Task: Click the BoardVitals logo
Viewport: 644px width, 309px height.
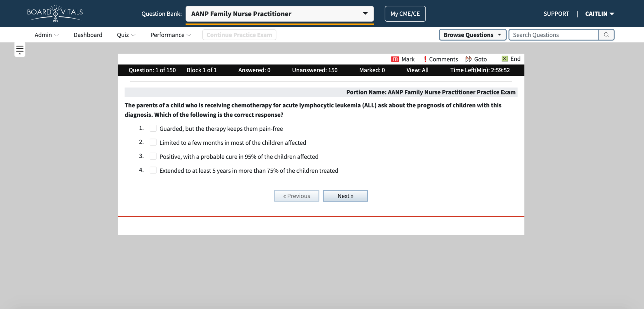Action: pyautogui.click(x=55, y=14)
